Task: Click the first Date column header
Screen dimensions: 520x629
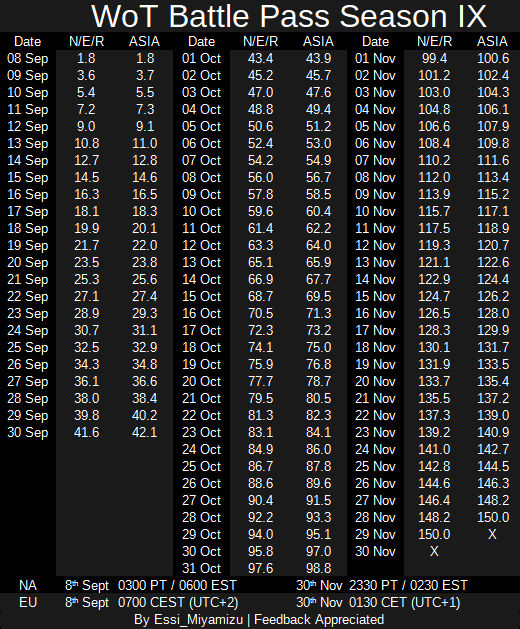Action: (27, 41)
